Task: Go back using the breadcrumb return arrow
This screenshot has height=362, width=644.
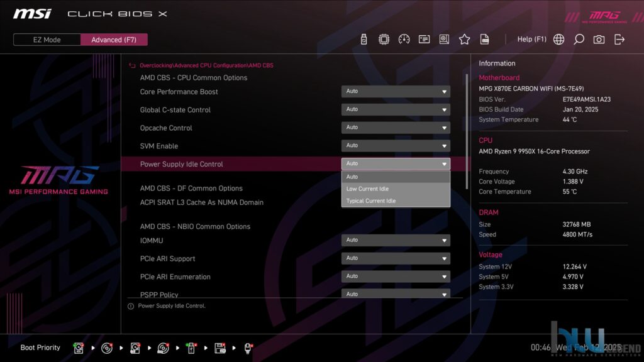Action: pyautogui.click(x=132, y=65)
